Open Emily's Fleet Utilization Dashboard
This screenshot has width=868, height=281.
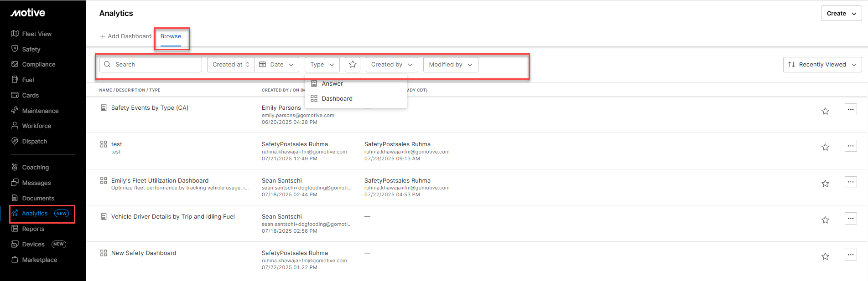160,181
